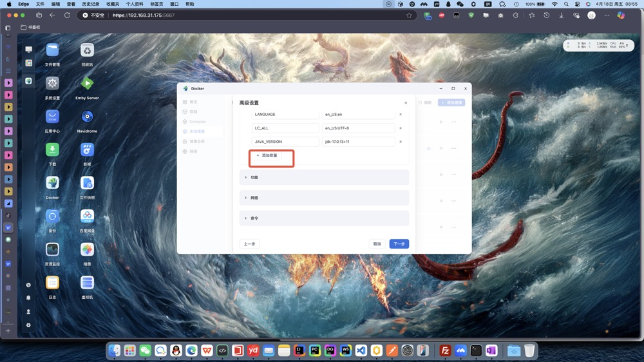This screenshot has width=644, height=362.
Task: Open Visual Studio Code from the Dock
Action: [x=361, y=350]
